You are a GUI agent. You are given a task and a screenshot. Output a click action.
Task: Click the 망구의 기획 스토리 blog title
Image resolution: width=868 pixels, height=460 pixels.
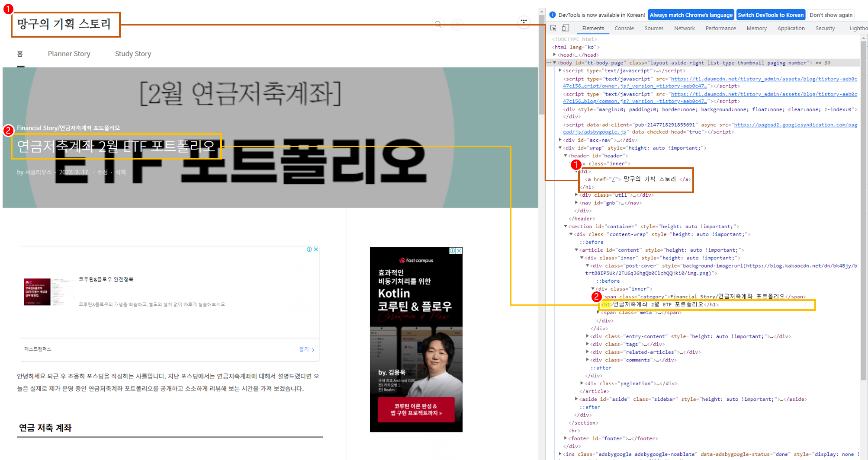click(64, 24)
